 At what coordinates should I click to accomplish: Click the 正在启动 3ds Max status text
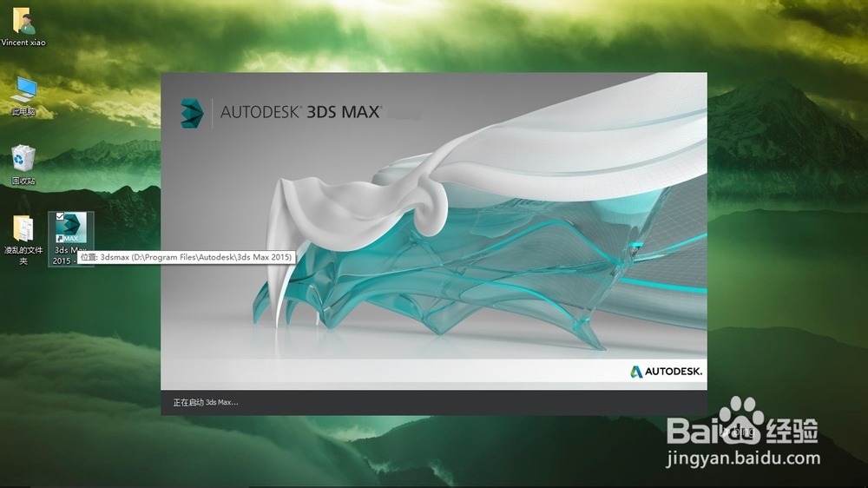click(206, 402)
